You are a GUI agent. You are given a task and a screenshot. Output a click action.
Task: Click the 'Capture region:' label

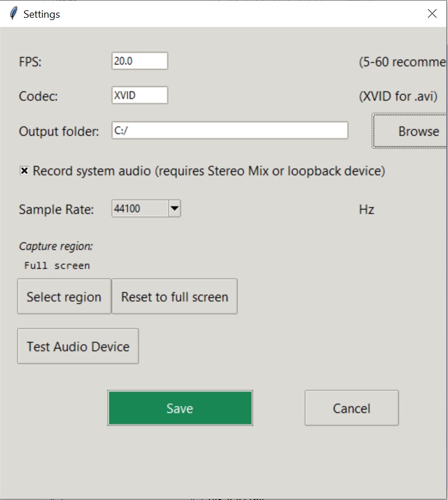point(56,246)
